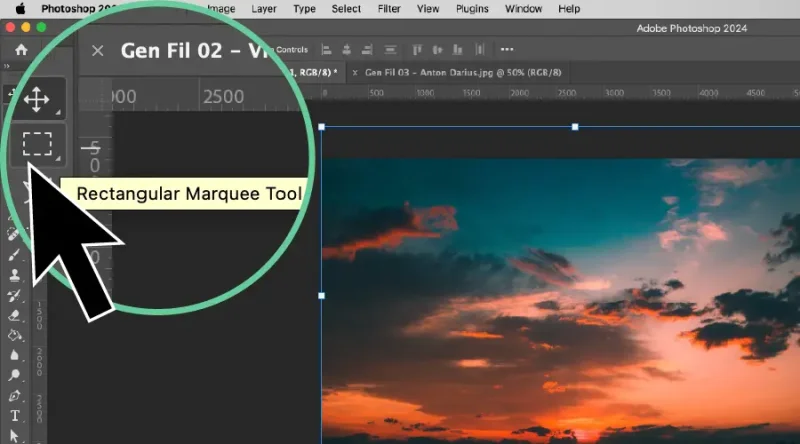Switch to Gen Fil 03 – Anton Darius.jpg tab

pos(463,72)
